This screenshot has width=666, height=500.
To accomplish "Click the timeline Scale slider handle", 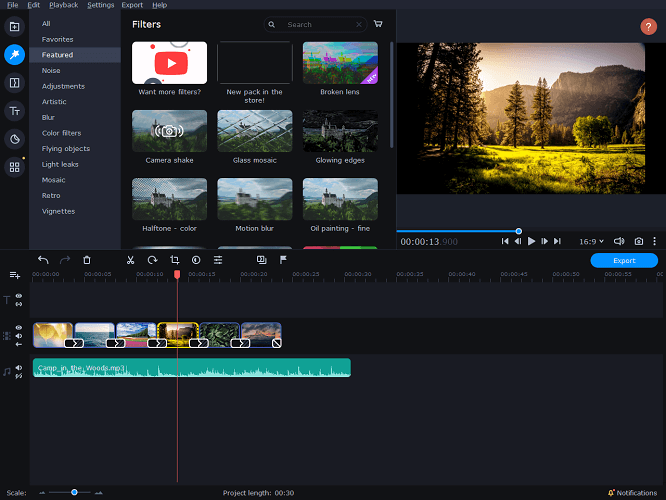I will [x=74, y=492].
